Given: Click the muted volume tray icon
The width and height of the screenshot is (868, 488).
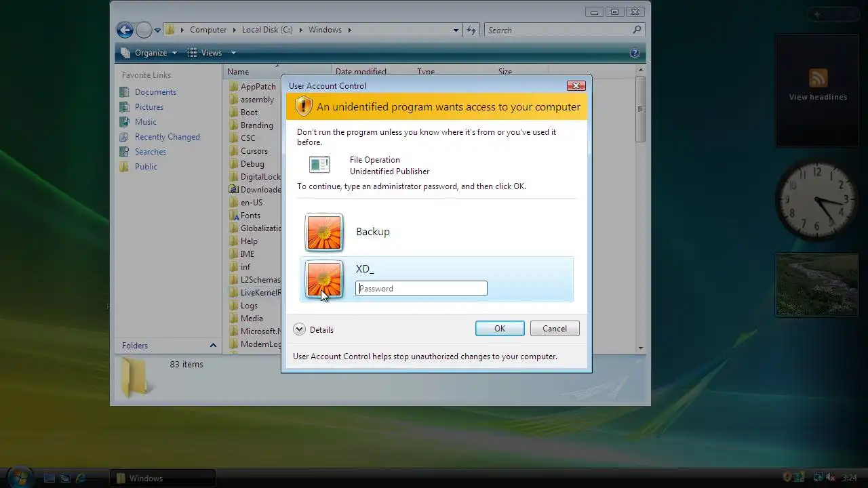Looking at the screenshot, I should pyautogui.click(x=831, y=477).
